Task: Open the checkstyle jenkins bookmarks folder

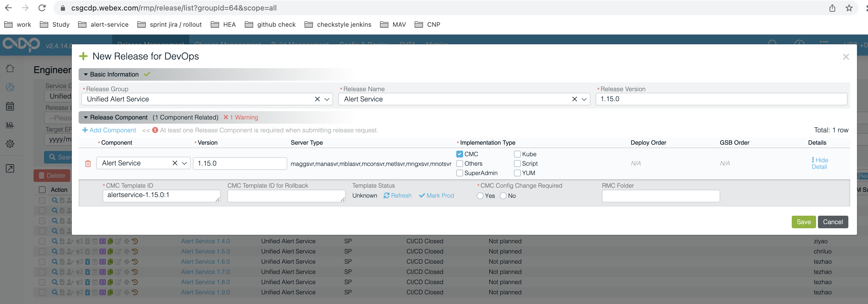Action: pos(338,25)
